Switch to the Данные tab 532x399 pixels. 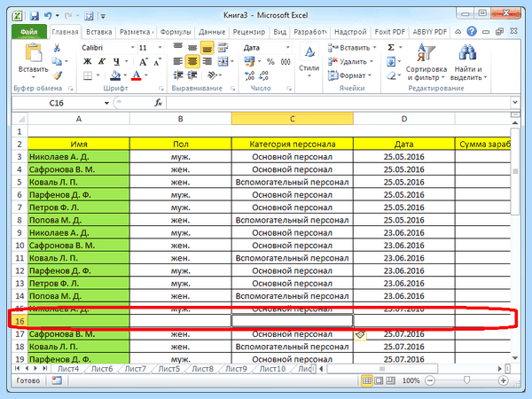(212, 32)
